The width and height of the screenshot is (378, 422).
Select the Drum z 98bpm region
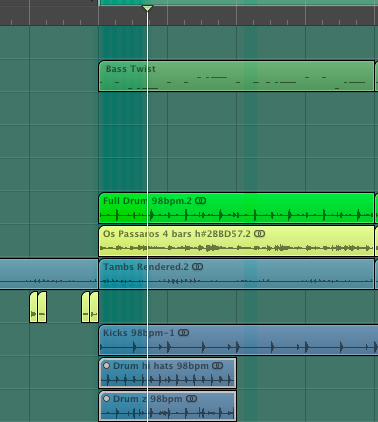[168, 406]
